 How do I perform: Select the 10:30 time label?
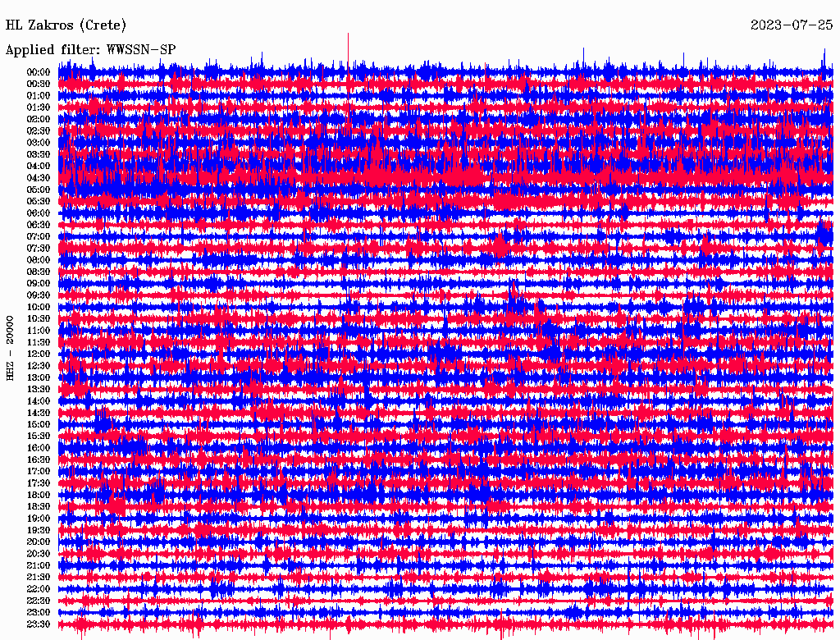[x=39, y=319]
